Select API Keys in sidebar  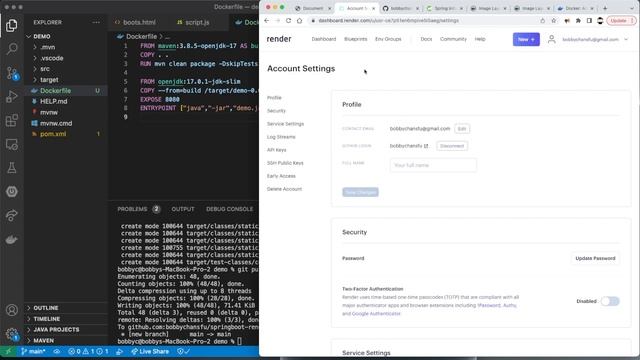click(276, 150)
